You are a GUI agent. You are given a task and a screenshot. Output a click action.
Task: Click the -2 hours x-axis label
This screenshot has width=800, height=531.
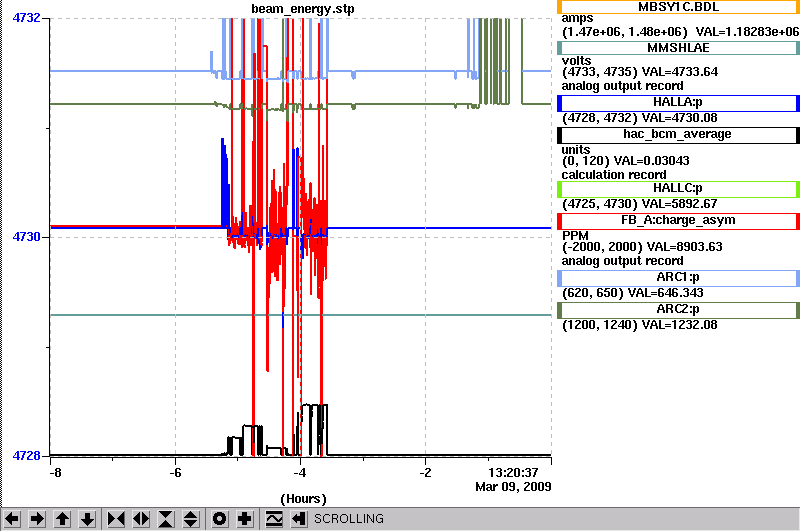click(x=425, y=473)
